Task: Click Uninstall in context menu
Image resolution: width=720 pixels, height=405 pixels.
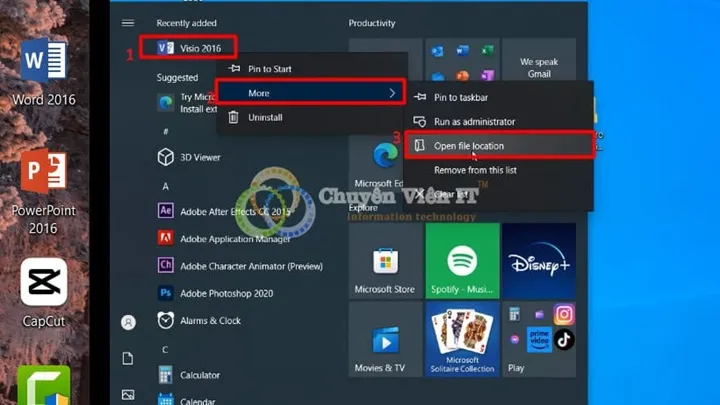Action: pyautogui.click(x=265, y=117)
